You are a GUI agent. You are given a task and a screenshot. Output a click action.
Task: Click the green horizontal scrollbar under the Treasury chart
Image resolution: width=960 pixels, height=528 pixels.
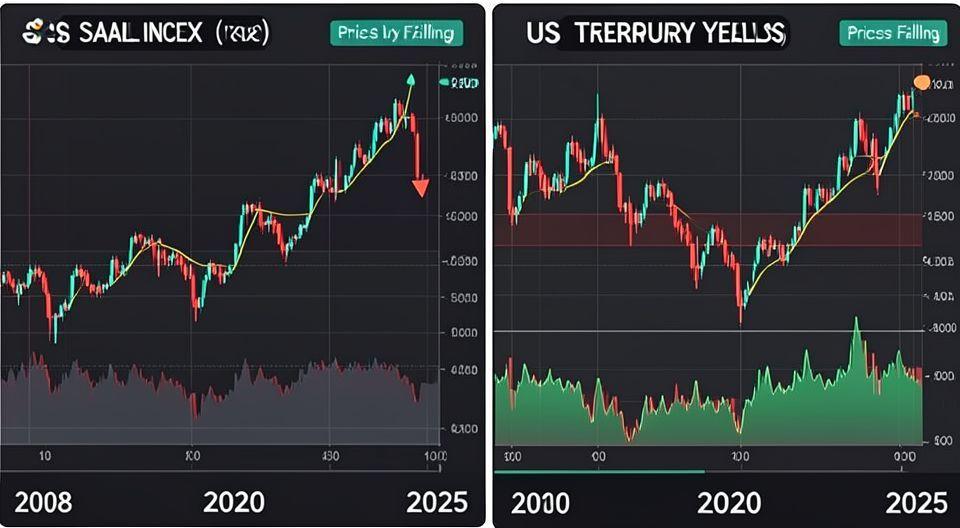[600, 471]
